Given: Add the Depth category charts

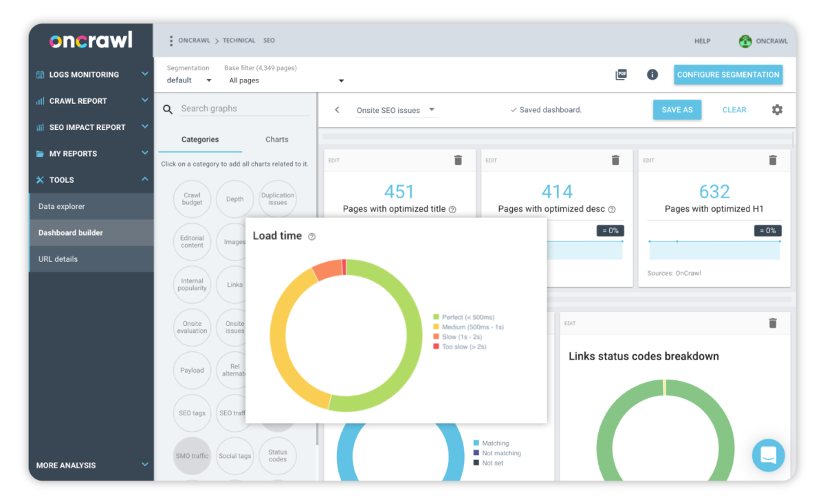Looking at the screenshot, I should click(234, 199).
